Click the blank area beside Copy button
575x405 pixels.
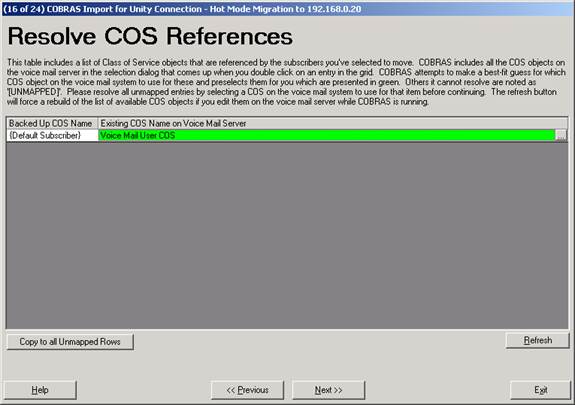319,342
